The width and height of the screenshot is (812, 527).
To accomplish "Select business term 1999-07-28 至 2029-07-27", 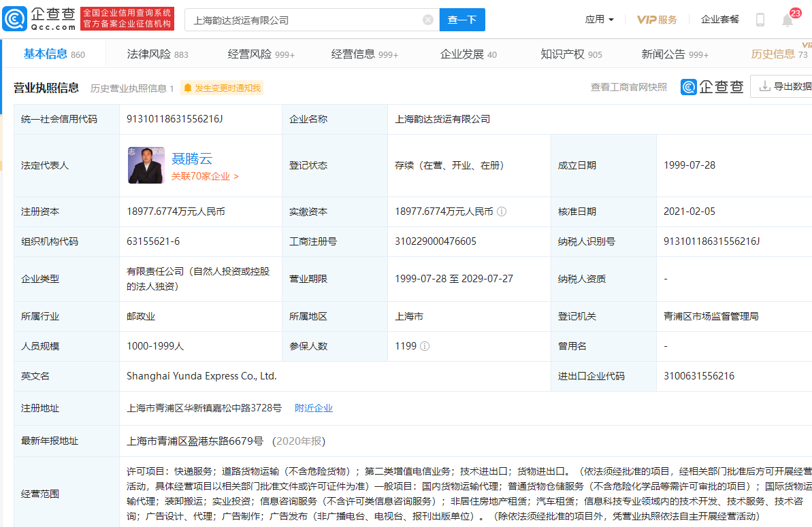I will (x=453, y=279).
